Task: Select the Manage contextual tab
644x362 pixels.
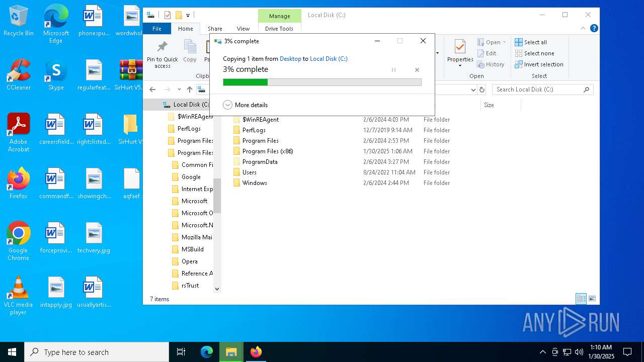Action: pyautogui.click(x=279, y=16)
